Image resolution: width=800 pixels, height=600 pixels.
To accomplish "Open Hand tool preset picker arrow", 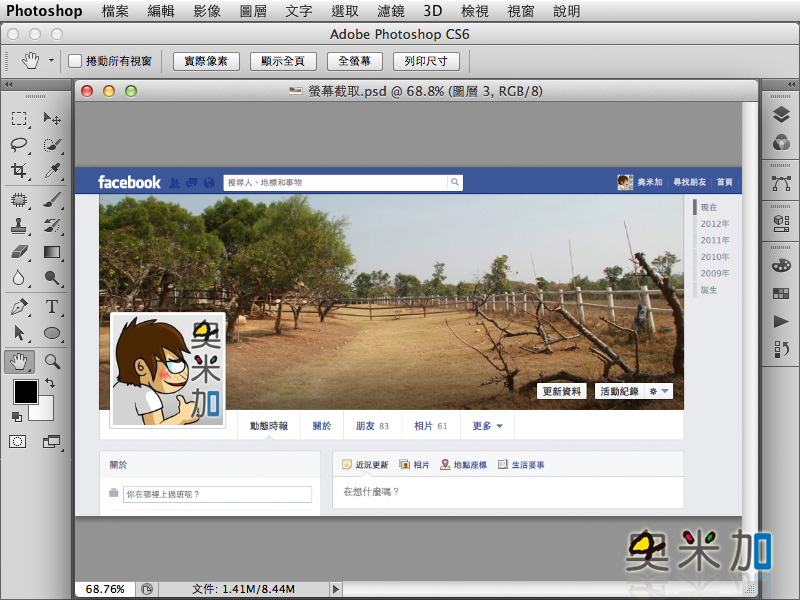I will [51, 61].
